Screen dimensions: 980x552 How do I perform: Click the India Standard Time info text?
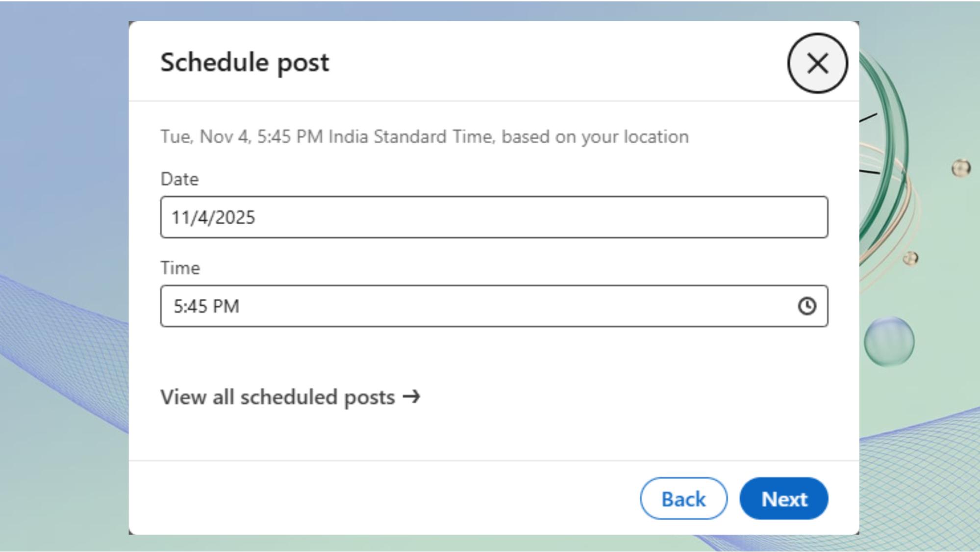click(424, 136)
